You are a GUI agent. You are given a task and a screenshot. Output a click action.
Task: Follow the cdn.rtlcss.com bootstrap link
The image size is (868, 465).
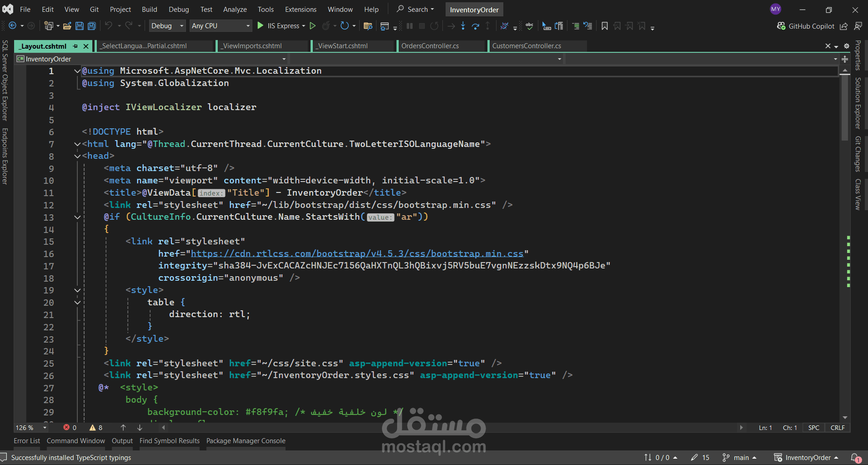pyautogui.click(x=357, y=253)
